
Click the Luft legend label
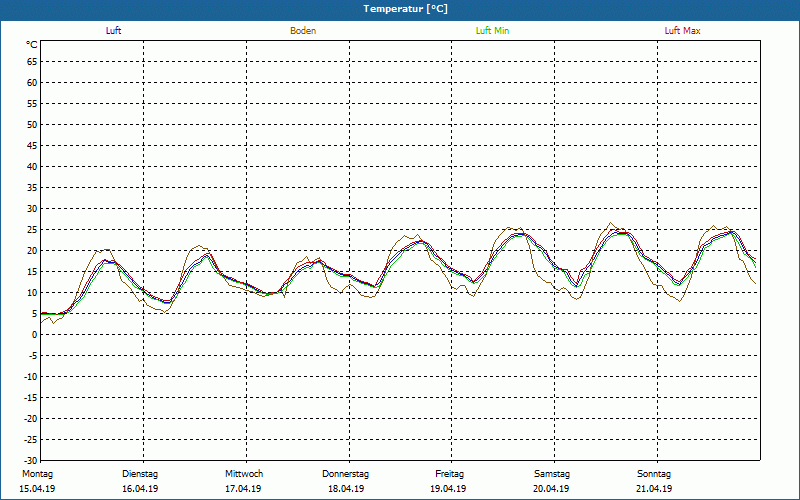pos(113,31)
